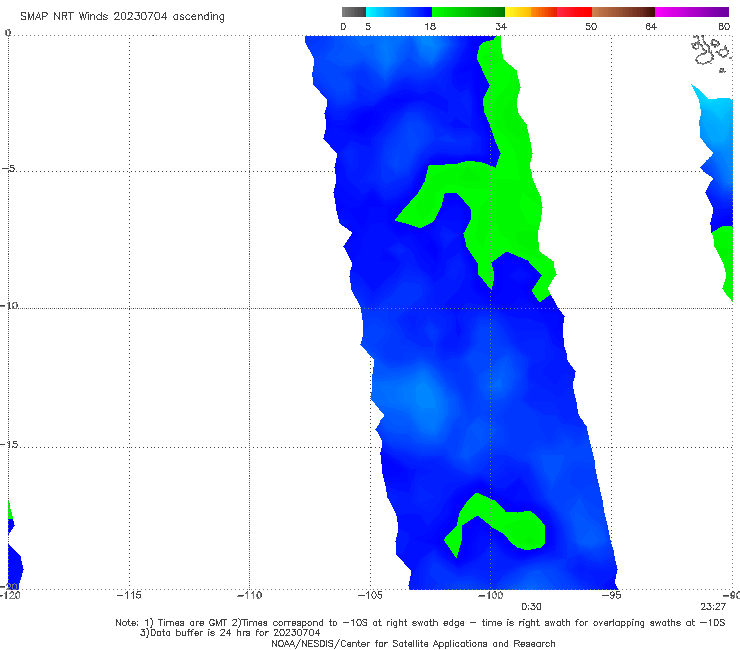Click the color bar label '5'

click(368, 26)
